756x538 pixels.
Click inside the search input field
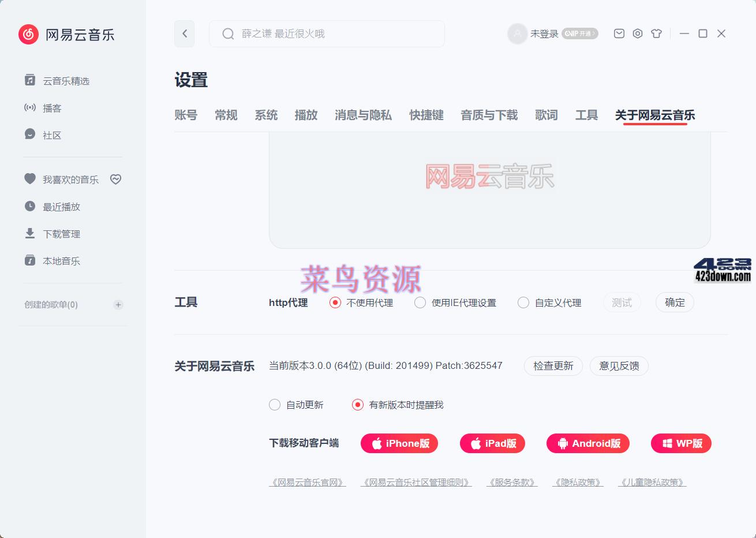[x=327, y=33]
